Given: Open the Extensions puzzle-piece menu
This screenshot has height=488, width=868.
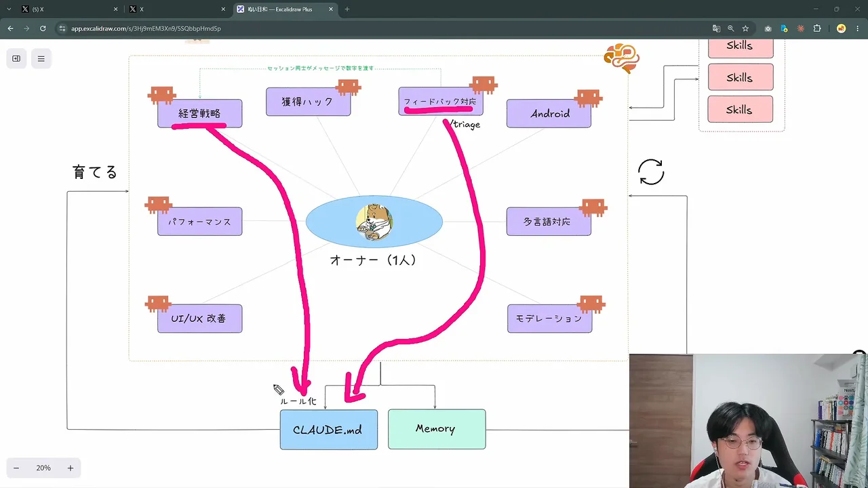Looking at the screenshot, I should click(817, 28).
